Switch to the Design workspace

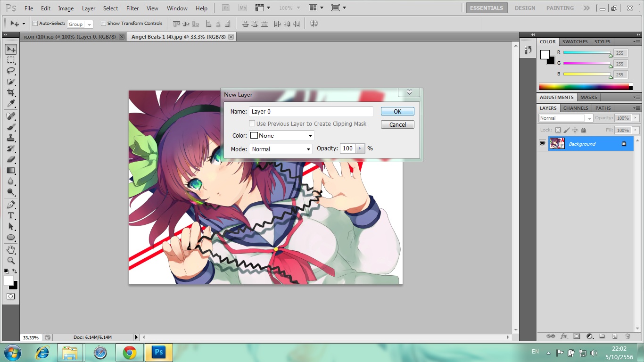(x=525, y=8)
